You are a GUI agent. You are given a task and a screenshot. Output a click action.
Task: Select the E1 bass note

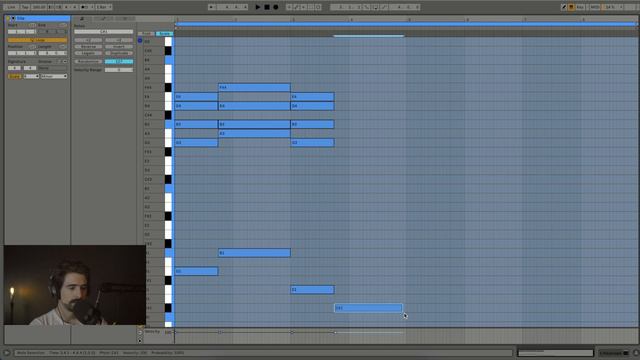point(312,290)
